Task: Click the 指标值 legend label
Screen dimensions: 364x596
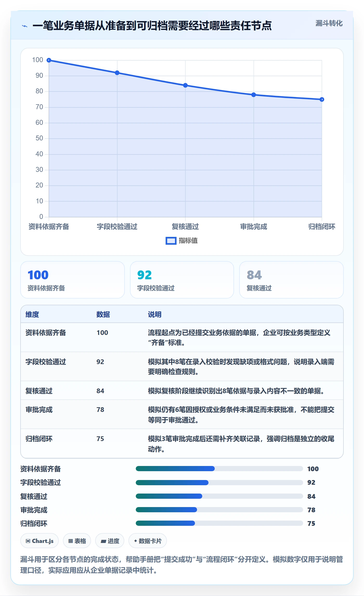Action: (x=188, y=241)
